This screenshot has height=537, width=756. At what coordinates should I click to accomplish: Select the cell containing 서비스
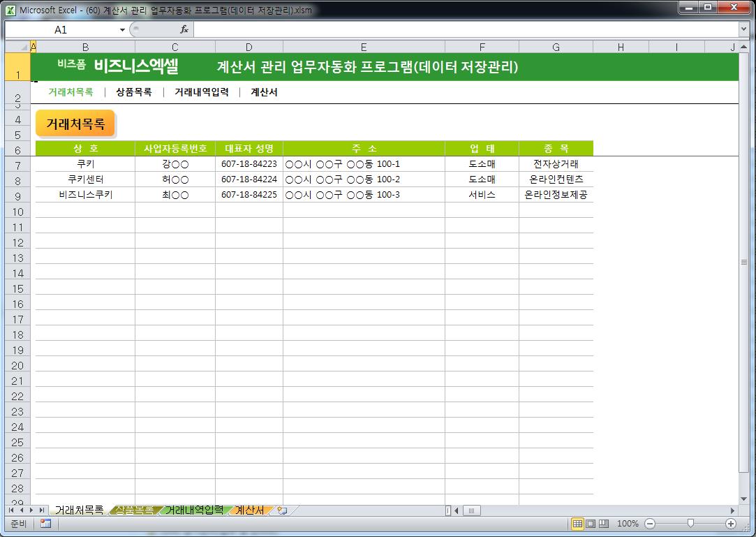[482, 195]
